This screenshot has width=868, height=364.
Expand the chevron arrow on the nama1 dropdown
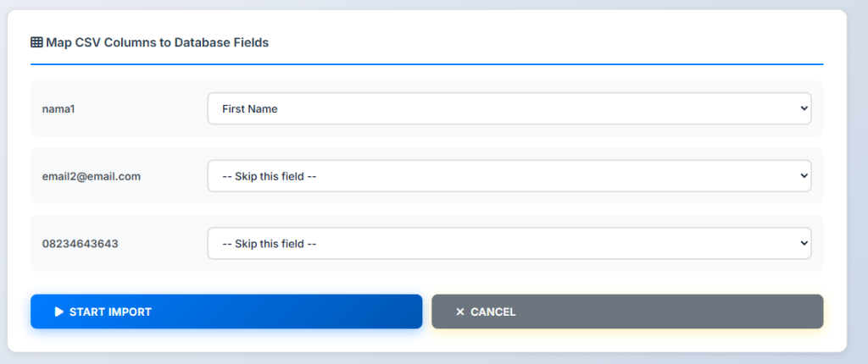803,108
